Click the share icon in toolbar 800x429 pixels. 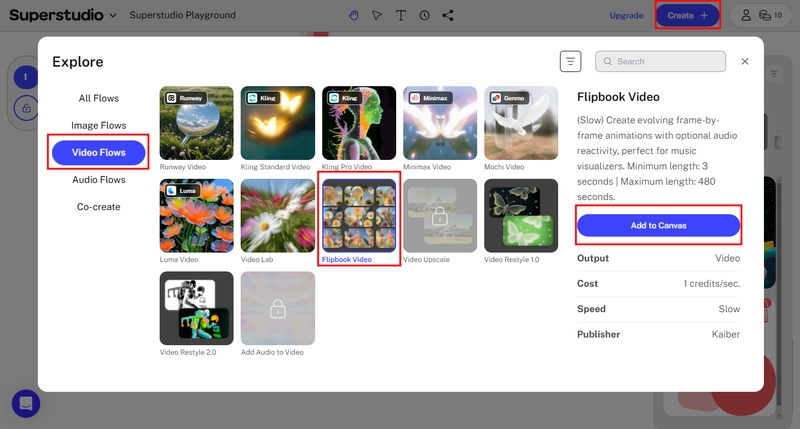point(448,15)
